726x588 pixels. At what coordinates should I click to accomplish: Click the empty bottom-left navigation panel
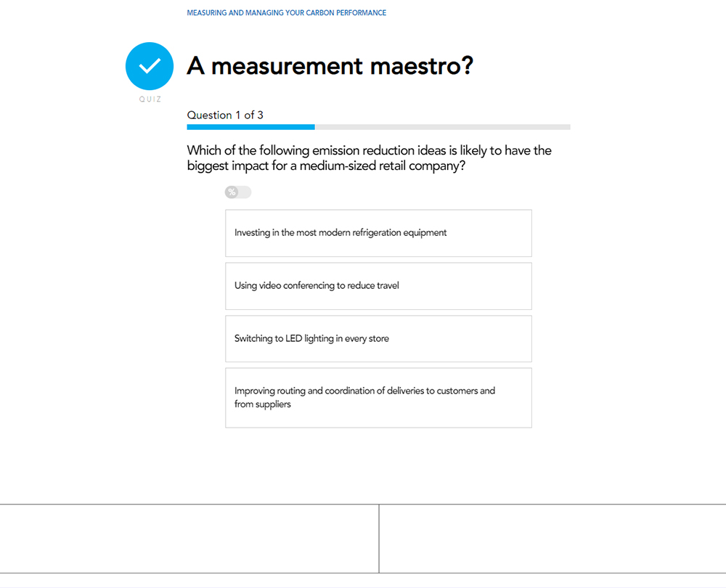point(189,539)
